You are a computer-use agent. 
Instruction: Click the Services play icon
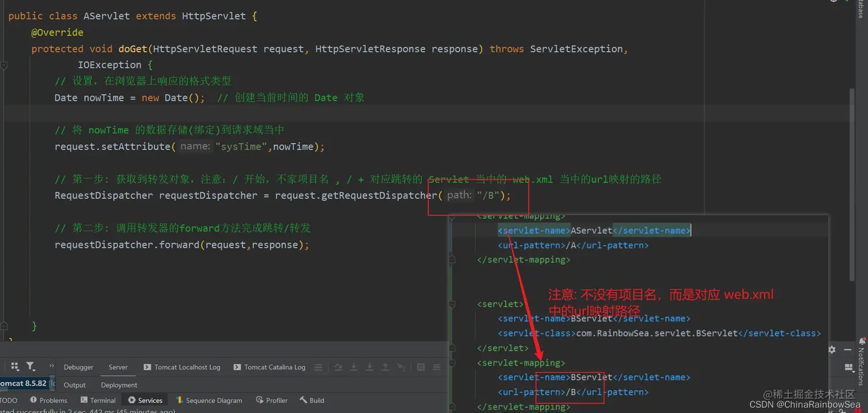[132, 400]
